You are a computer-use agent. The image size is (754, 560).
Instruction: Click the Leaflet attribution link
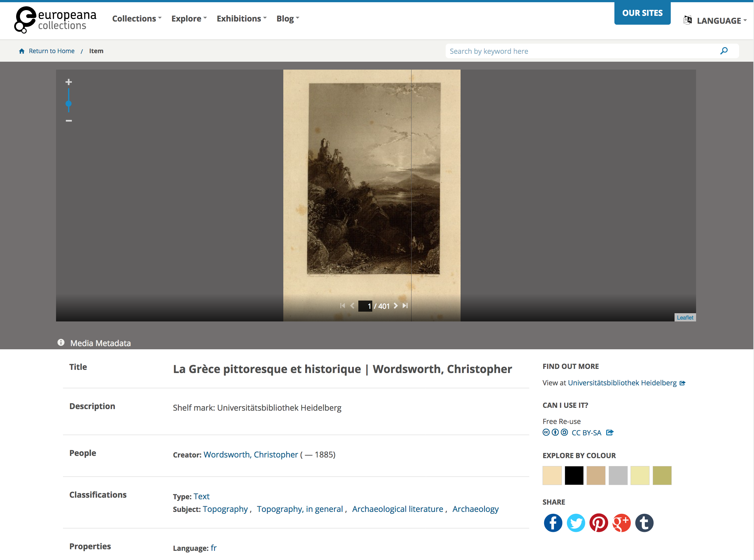tap(685, 317)
